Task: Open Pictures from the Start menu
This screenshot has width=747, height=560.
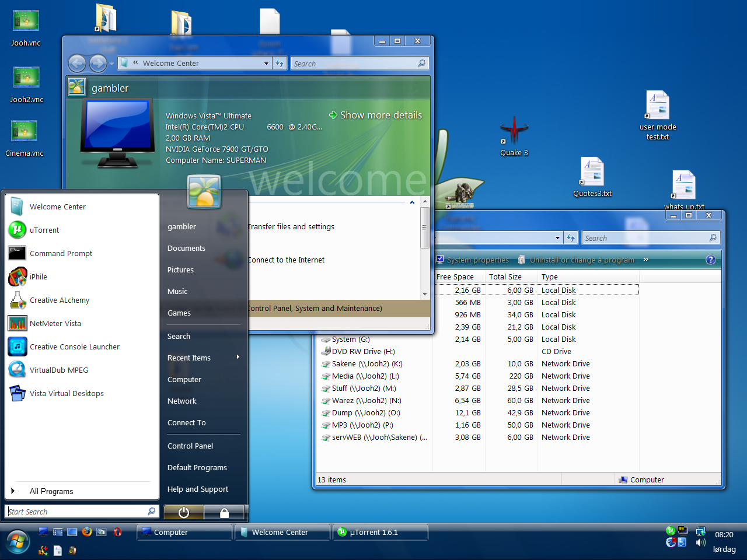Action: click(x=180, y=269)
